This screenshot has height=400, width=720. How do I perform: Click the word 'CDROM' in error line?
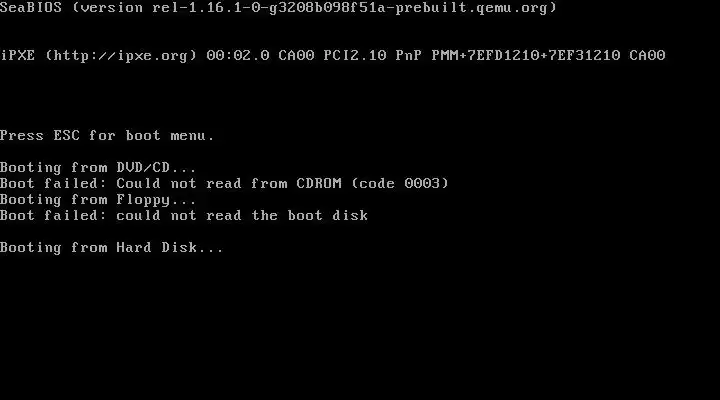point(319,184)
